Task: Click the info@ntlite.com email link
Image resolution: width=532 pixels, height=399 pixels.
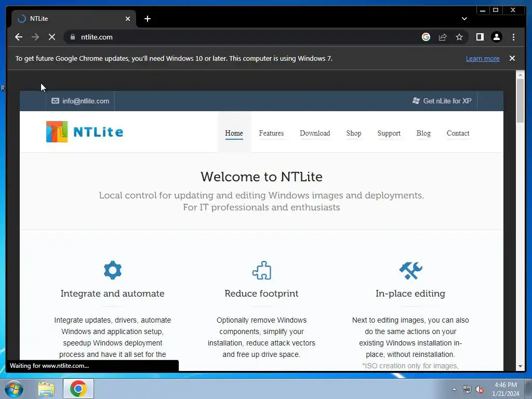Action: (x=81, y=101)
